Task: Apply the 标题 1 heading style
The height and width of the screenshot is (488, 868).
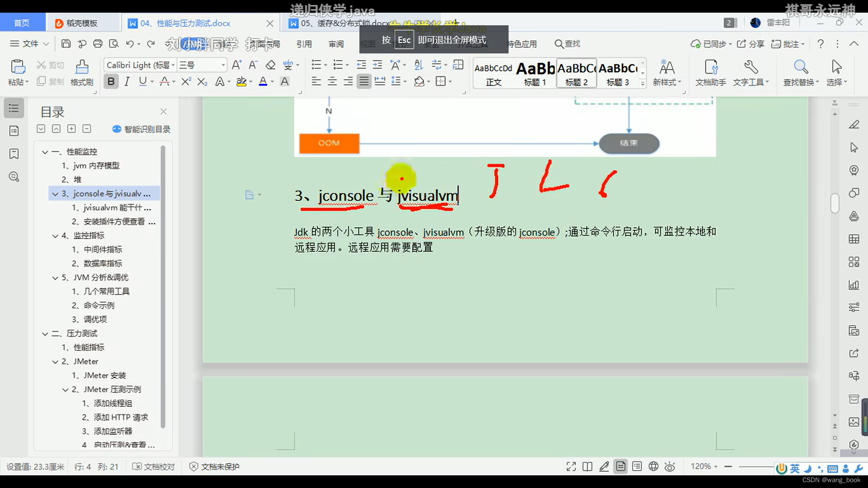Action: (x=535, y=73)
